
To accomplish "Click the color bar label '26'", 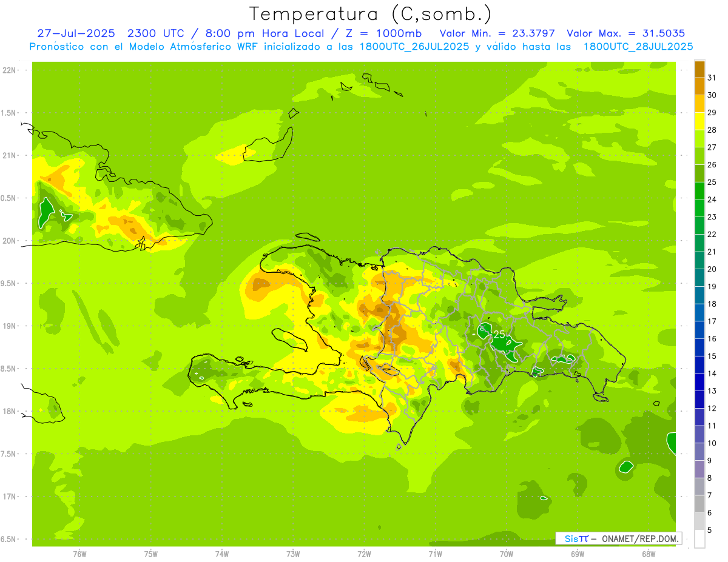I will 712,165.
